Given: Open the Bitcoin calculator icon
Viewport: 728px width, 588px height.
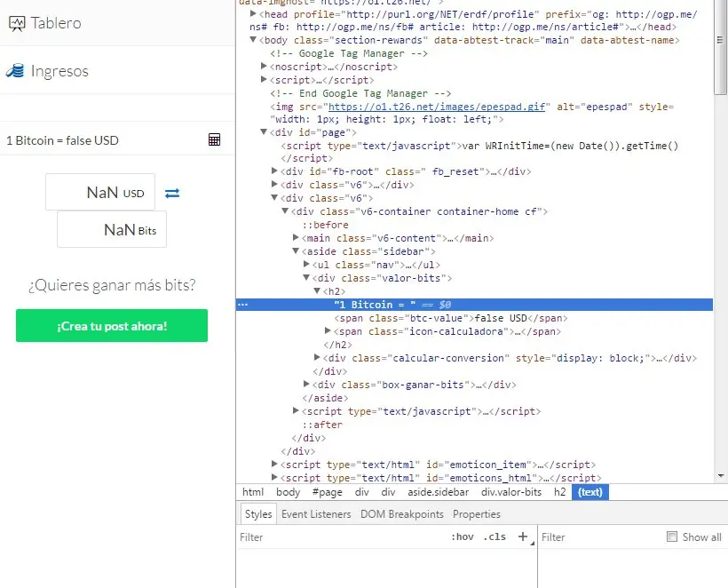Looking at the screenshot, I should pyautogui.click(x=214, y=139).
